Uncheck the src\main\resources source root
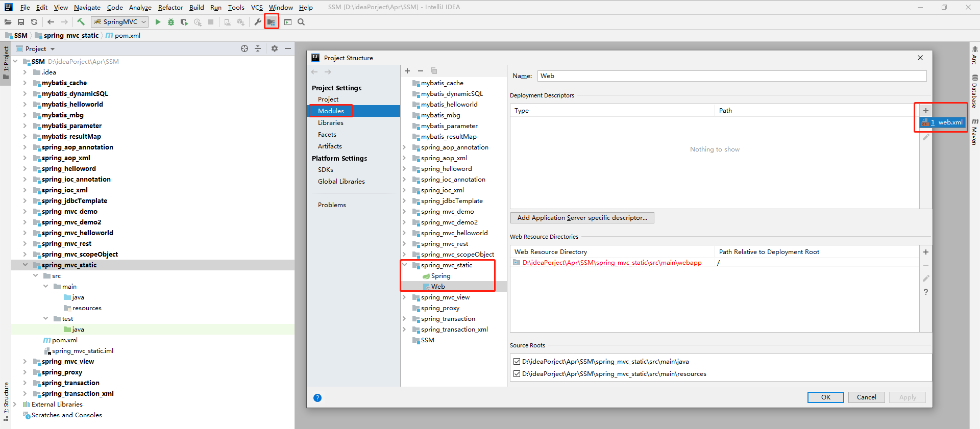The height and width of the screenshot is (429, 980). click(x=517, y=374)
